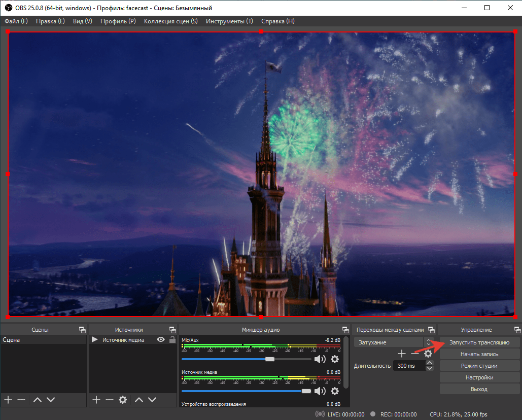The width and height of the screenshot is (522, 420).
Task: Undock the Управление panel
Action: point(517,330)
